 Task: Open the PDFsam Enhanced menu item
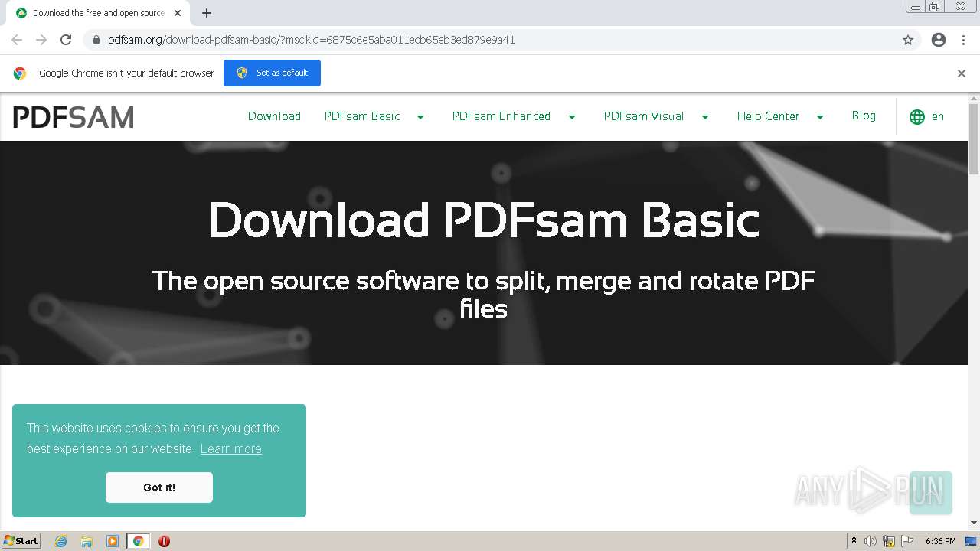(x=501, y=116)
